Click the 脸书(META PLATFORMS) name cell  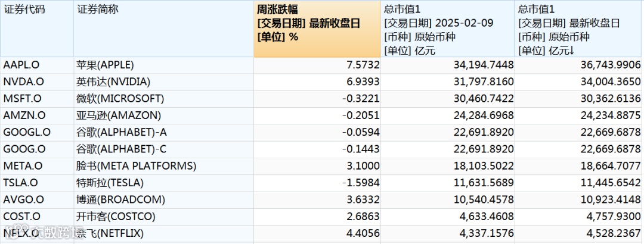[163, 166]
